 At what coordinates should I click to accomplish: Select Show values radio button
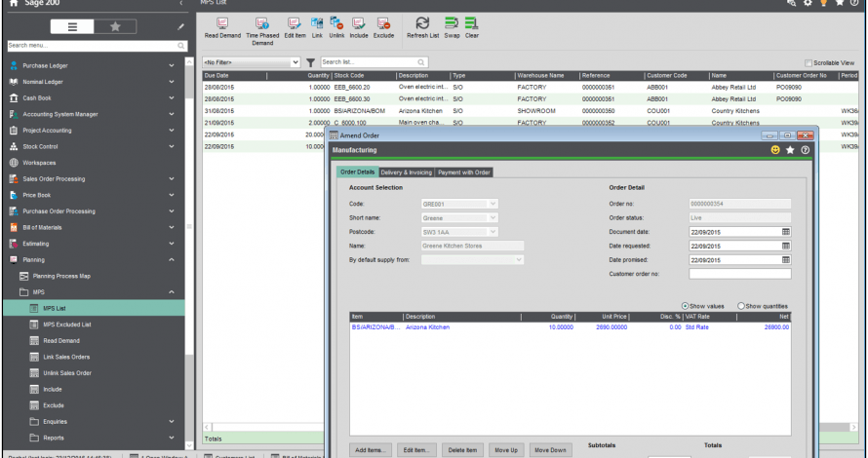[x=685, y=306]
